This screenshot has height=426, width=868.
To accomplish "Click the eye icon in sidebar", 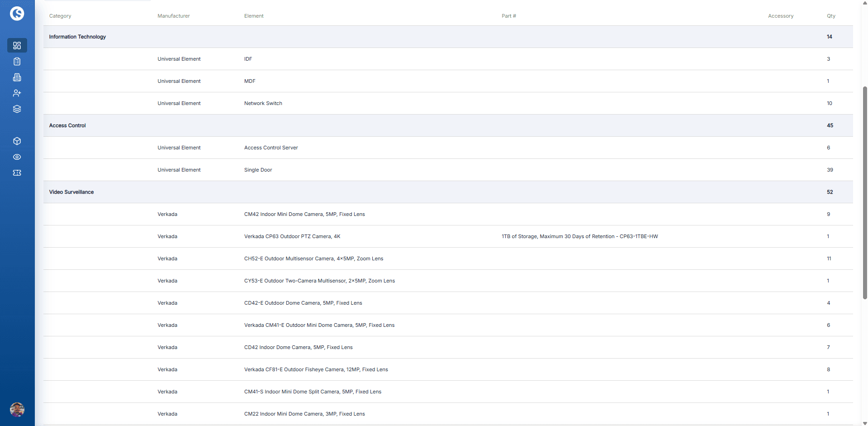I will coord(17,157).
